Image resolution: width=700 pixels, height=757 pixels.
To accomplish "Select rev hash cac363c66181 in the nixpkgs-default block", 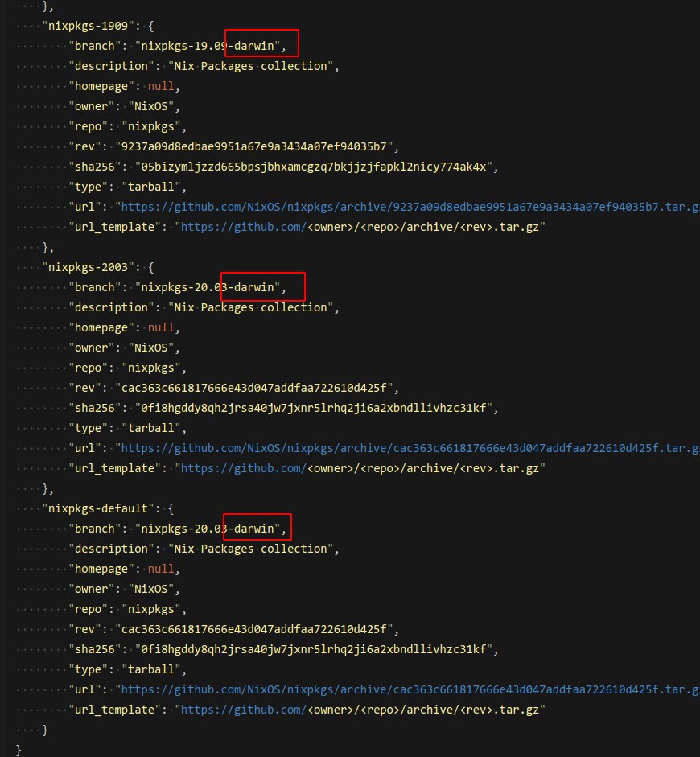I will pos(254,630).
